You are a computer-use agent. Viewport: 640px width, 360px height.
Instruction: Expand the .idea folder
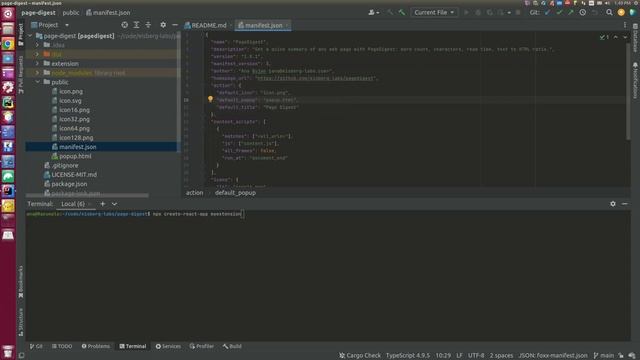pyautogui.click(x=38, y=45)
